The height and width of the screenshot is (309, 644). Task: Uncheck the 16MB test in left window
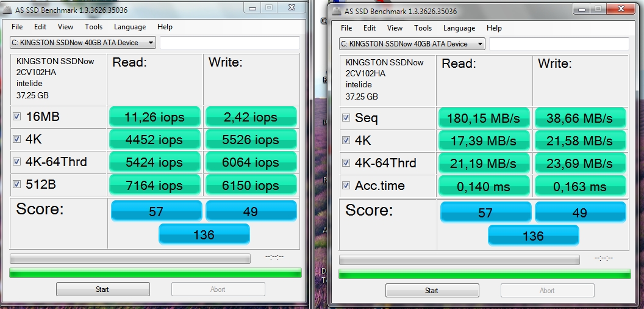coord(16,117)
